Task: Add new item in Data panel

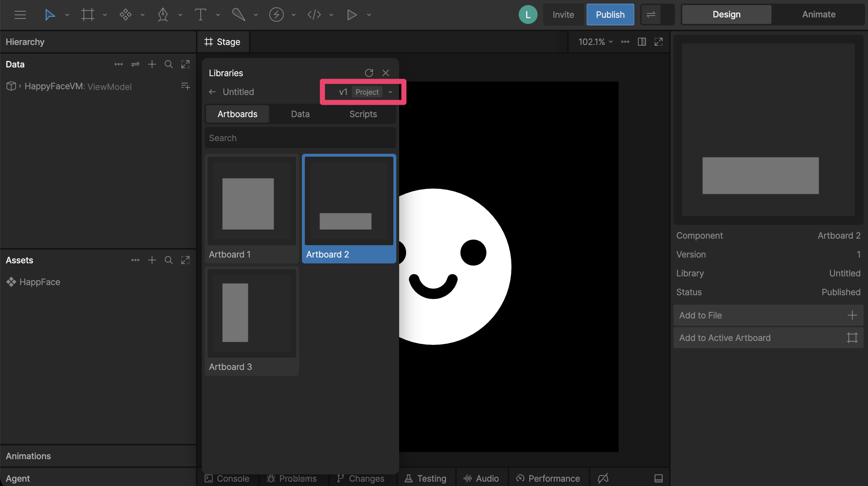Action: click(152, 64)
